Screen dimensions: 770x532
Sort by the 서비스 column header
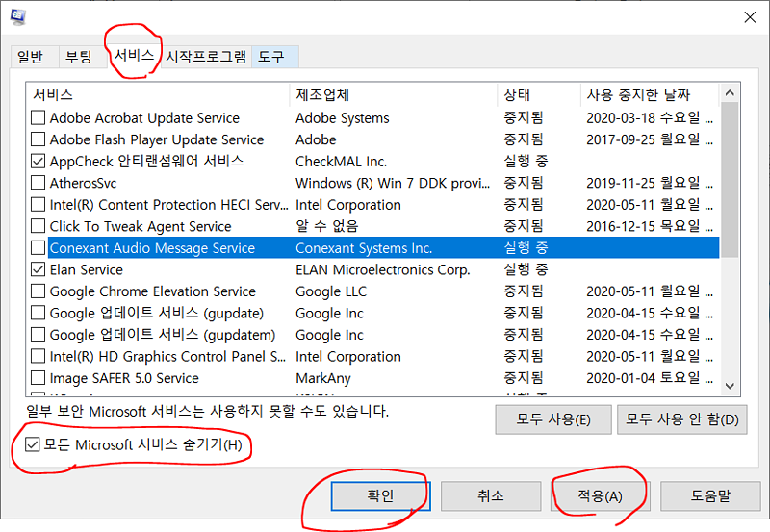157,94
